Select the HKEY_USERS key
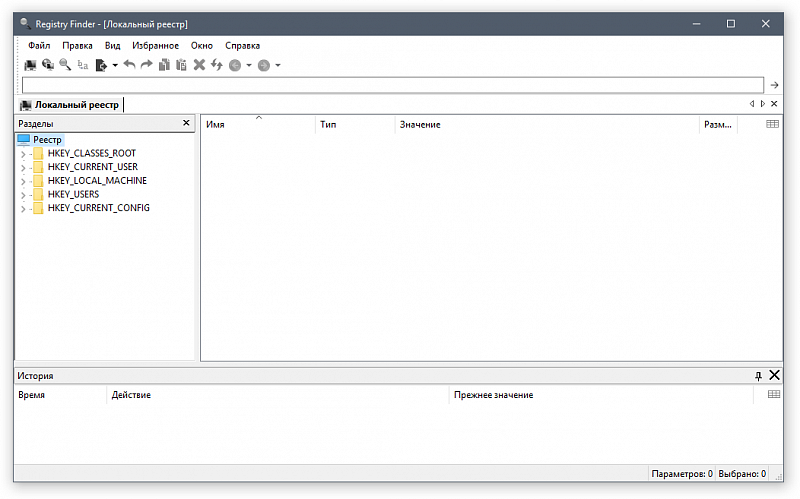This screenshot has width=800, height=499. point(73,194)
